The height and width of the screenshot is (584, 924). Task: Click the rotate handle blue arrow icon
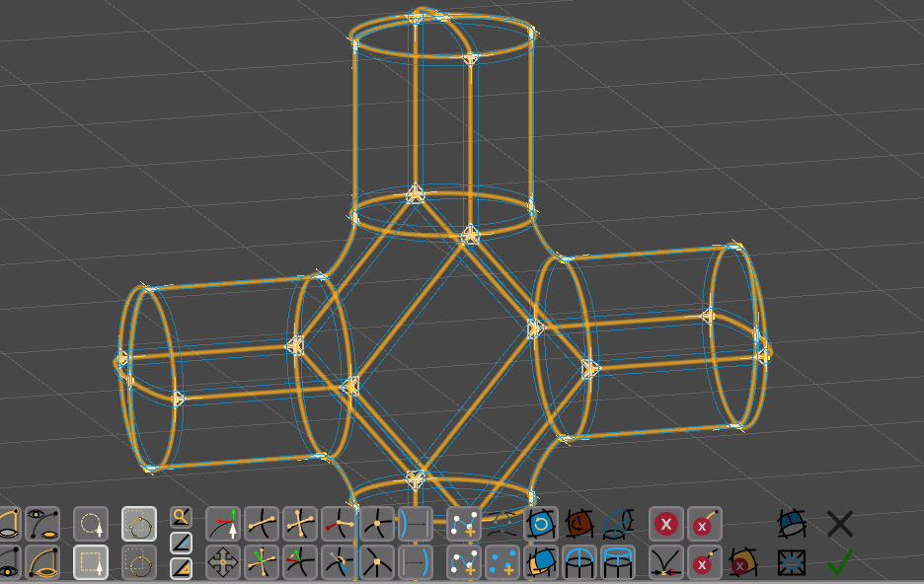(339, 562)
